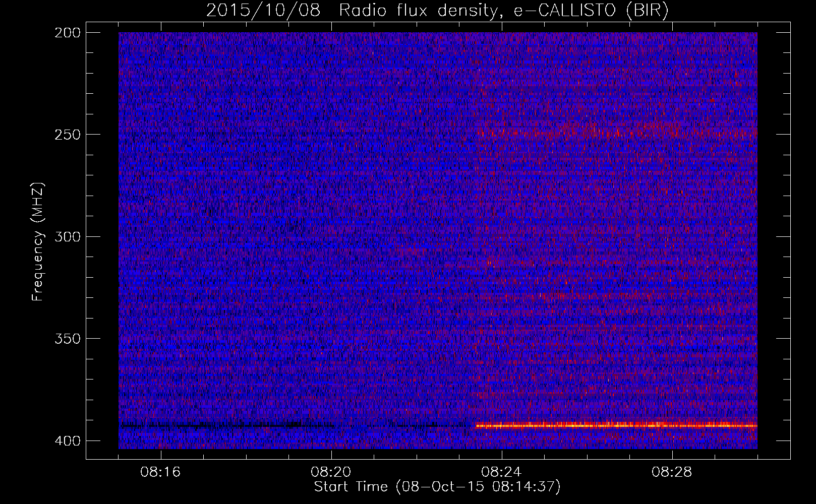Click the plot title "Radio flux density, e-CALLISTO (BIR)"
Viewport: 816px width, 504px height.
pyautogui.click(x=504, y=11)
